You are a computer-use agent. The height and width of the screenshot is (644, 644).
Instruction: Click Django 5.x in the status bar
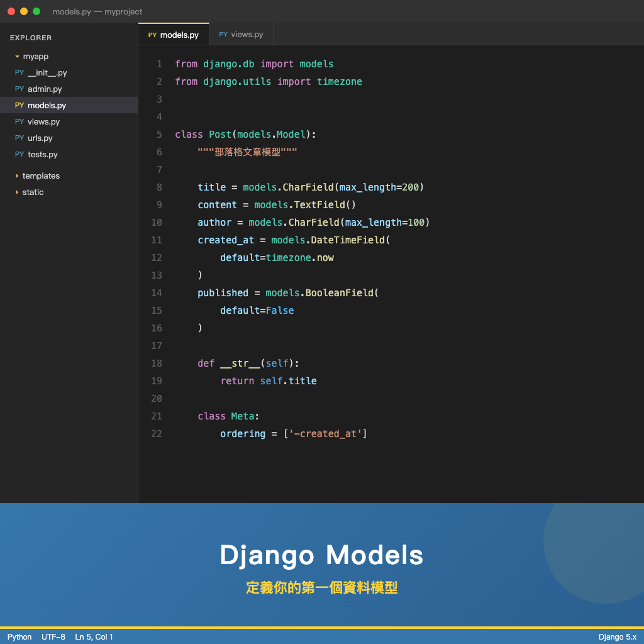click(618, 636)
